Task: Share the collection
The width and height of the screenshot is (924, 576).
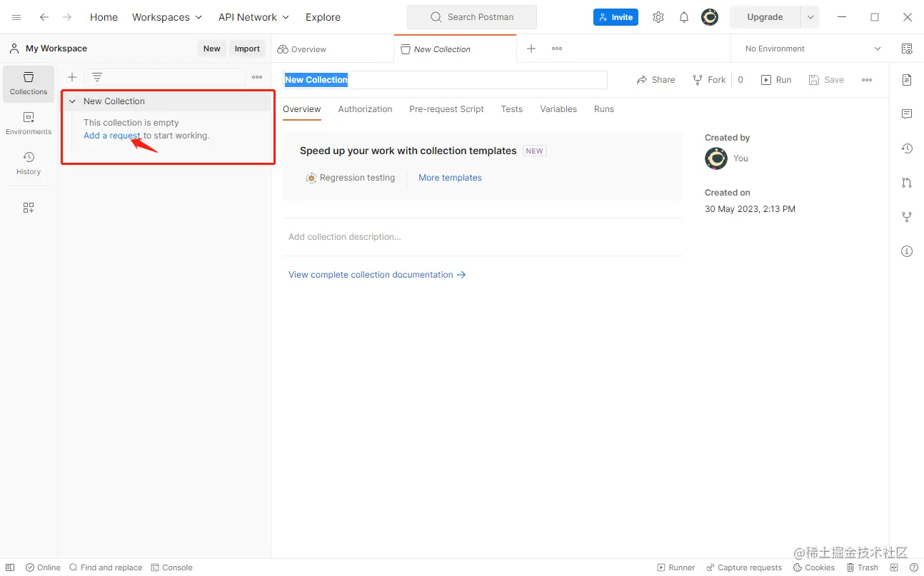Action: tap(656, 80)
